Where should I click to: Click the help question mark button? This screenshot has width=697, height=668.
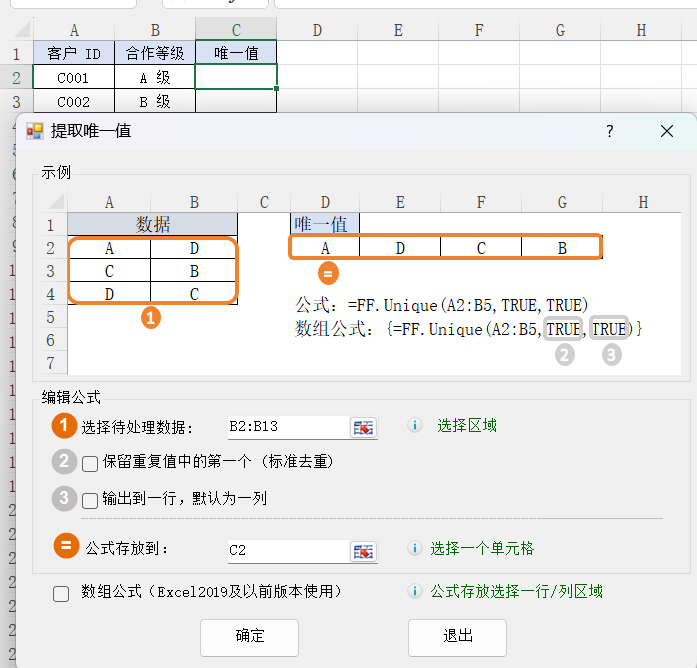pos(610,131)
